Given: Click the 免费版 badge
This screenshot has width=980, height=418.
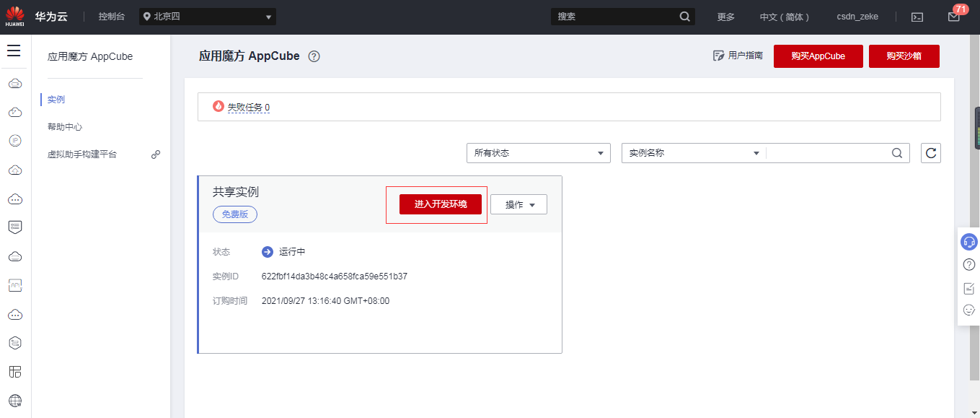Looking at the screenshot, I should tap(235, 214).
